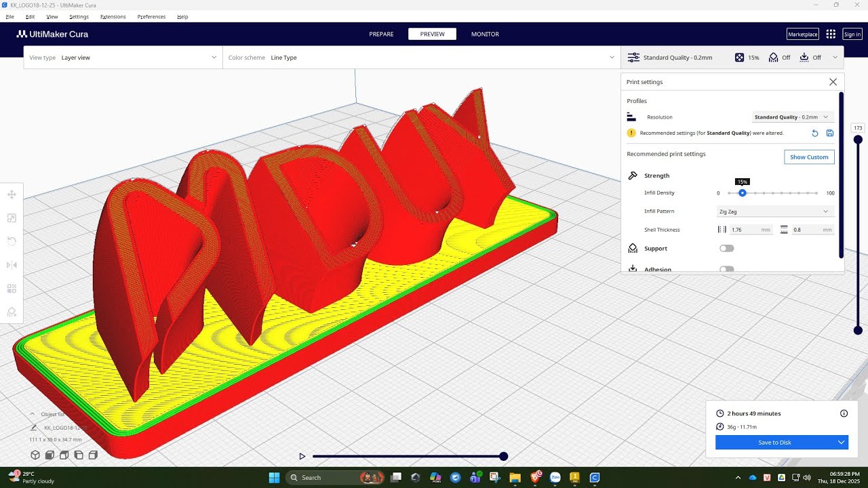
Task: Open the Help menu
Action: pos(182,16)
